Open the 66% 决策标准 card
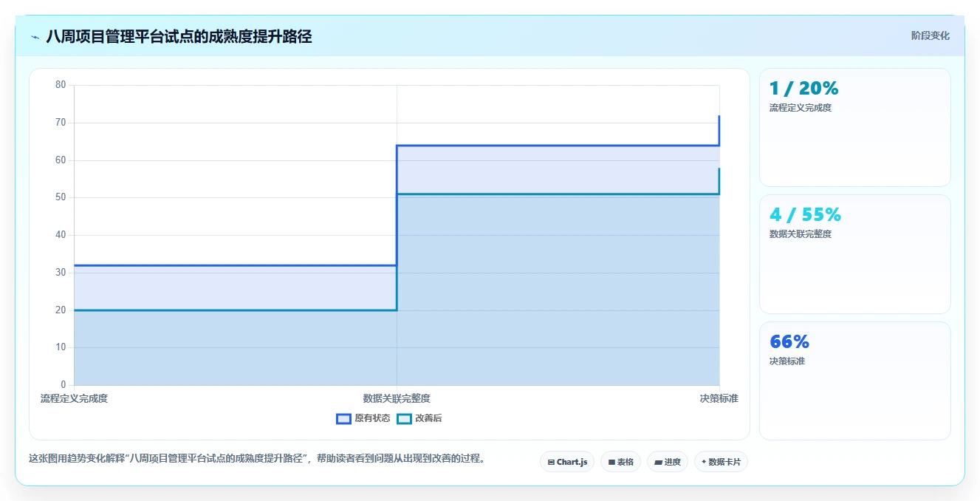Screen dimensions: 980x501 pos(854,381)
